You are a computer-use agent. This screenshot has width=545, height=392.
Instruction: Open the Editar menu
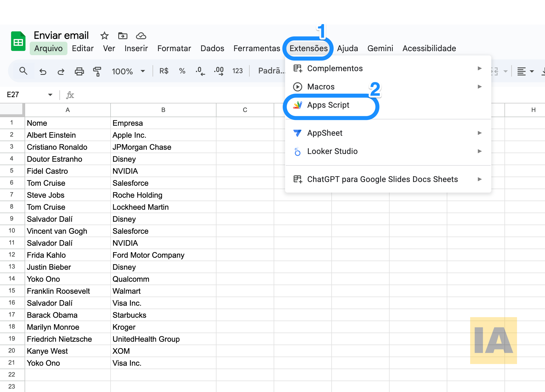pyautogui.click(x=83, y=48)
